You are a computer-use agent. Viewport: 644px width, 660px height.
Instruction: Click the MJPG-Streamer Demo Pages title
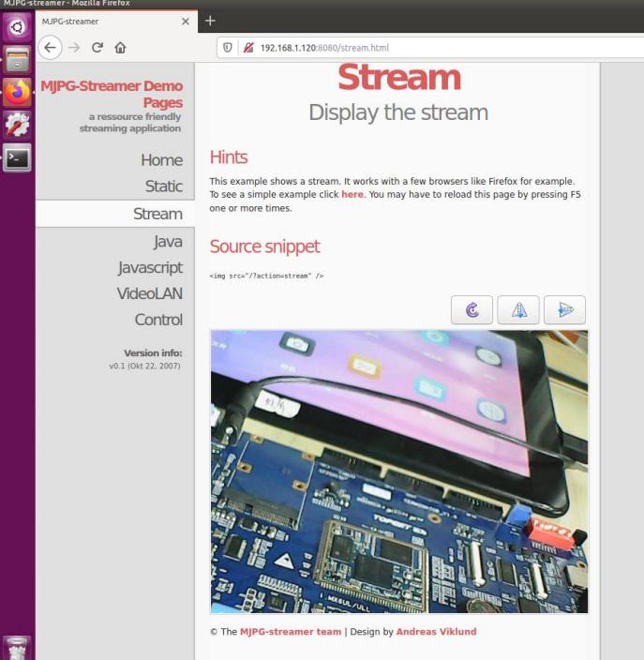(x=112, y=94)
